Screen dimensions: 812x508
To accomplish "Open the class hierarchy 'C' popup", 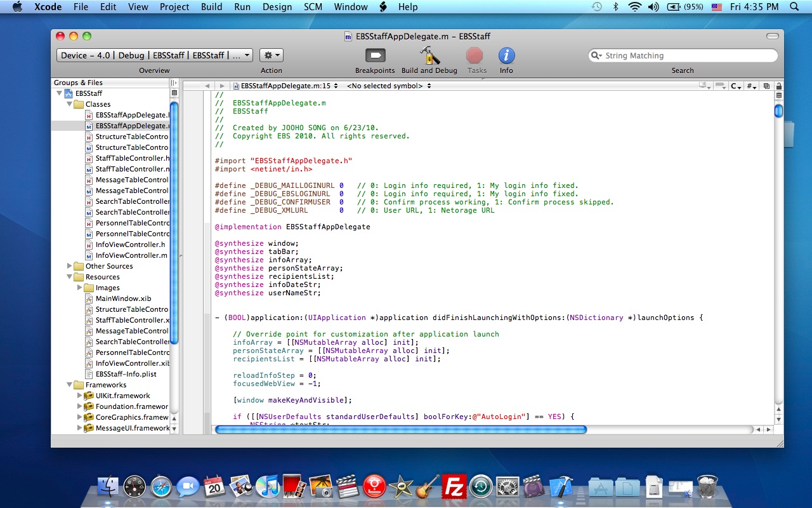I will pos(736,86).
